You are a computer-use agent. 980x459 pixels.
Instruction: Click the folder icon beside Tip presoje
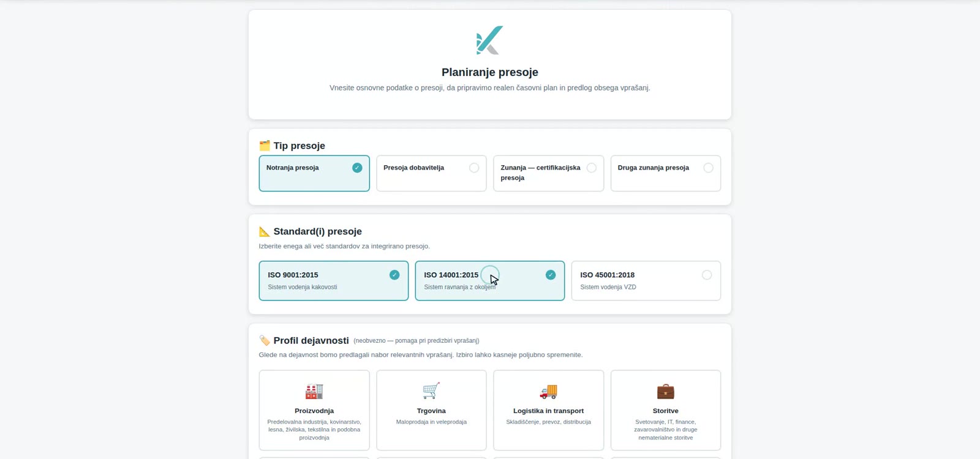tap(265, 146)
